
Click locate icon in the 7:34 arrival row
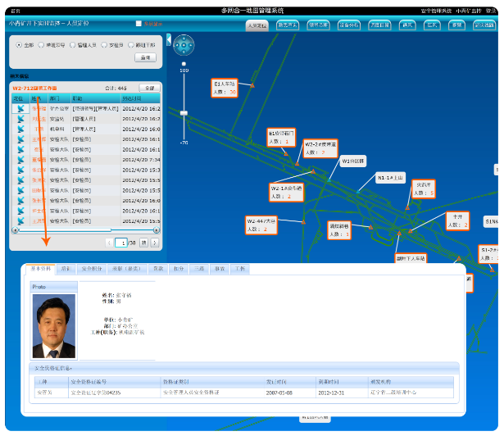coord(20,160)
